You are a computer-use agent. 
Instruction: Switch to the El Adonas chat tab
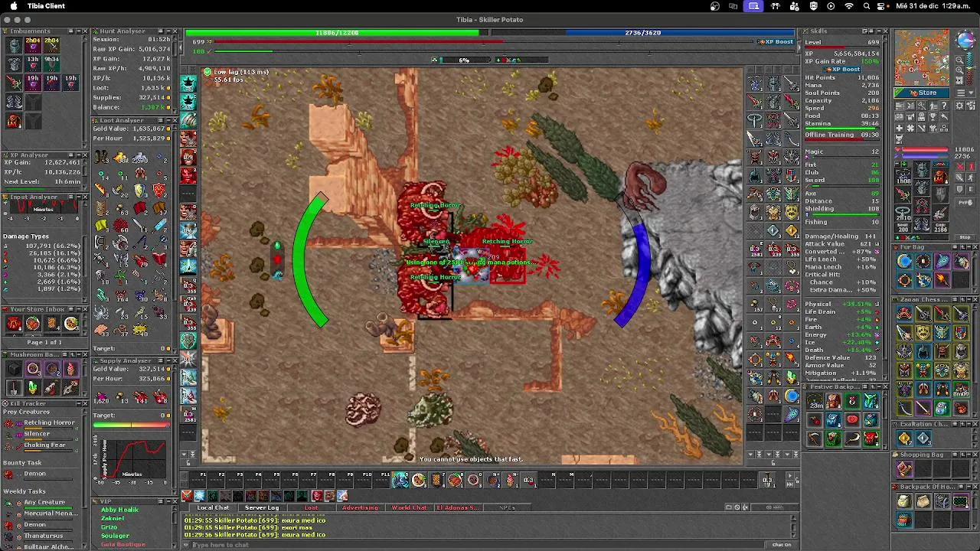(x=458, y=507)
